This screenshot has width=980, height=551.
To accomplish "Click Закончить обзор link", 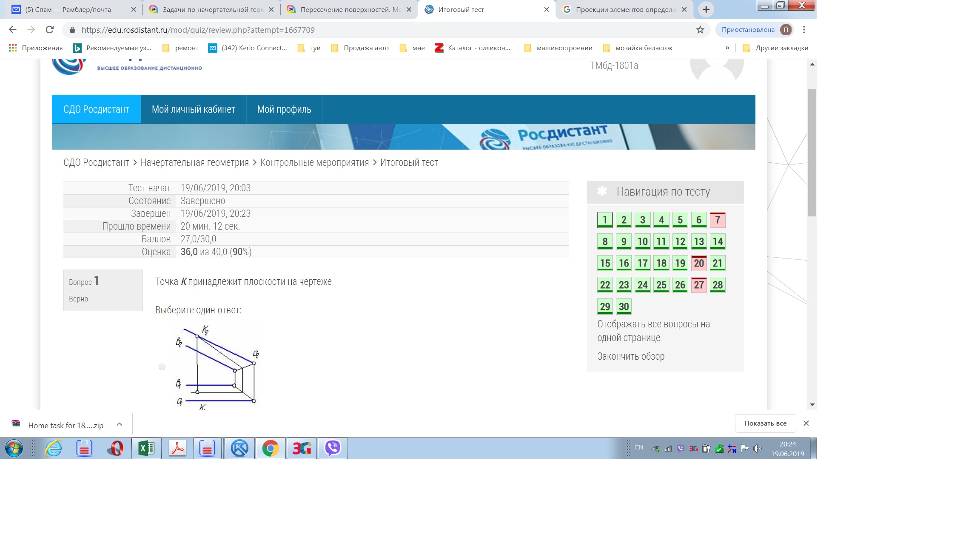I will tap(630, 356).
